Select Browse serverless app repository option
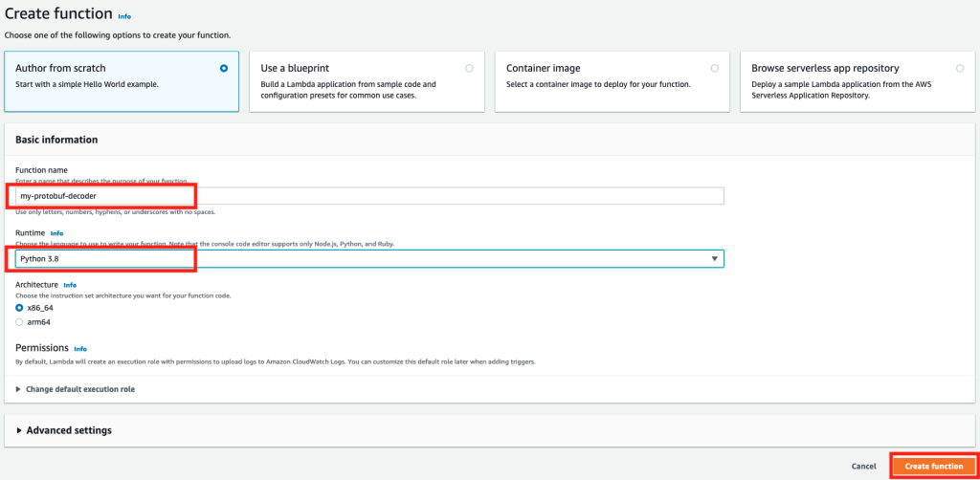 click(x=960, y=69)
